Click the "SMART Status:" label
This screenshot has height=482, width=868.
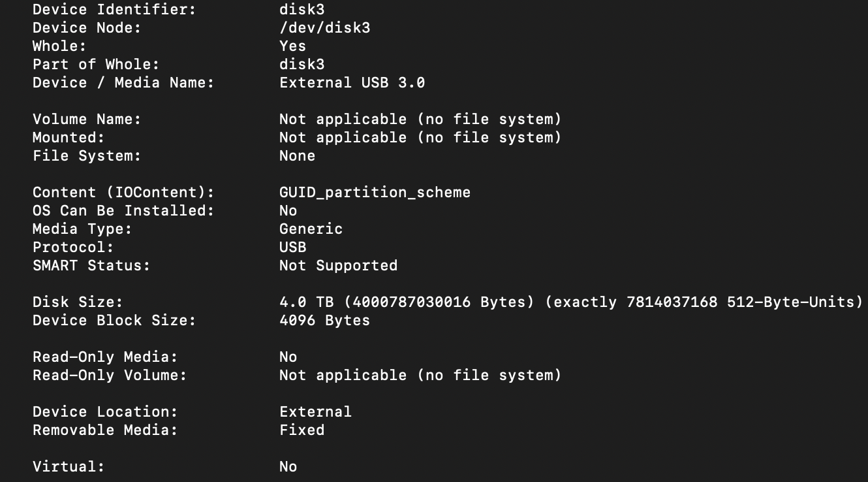click(91, 266)
